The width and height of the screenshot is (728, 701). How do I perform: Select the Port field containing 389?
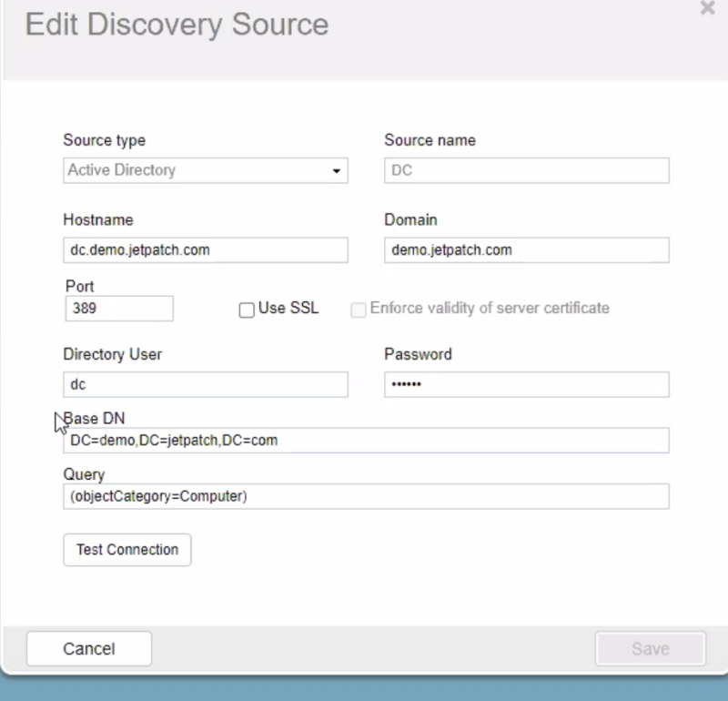click(x=118, y=309)
